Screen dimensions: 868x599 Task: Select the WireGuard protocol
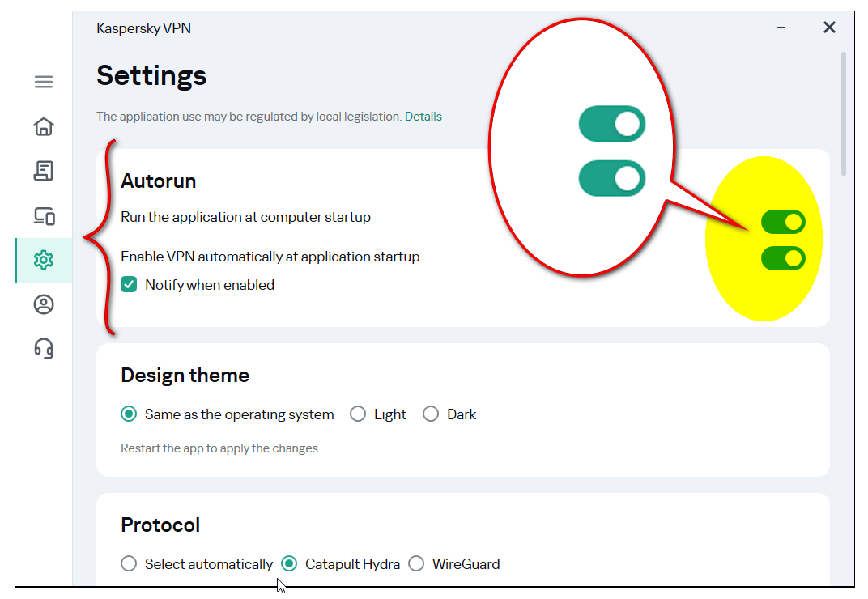click(x=416, y=564)
